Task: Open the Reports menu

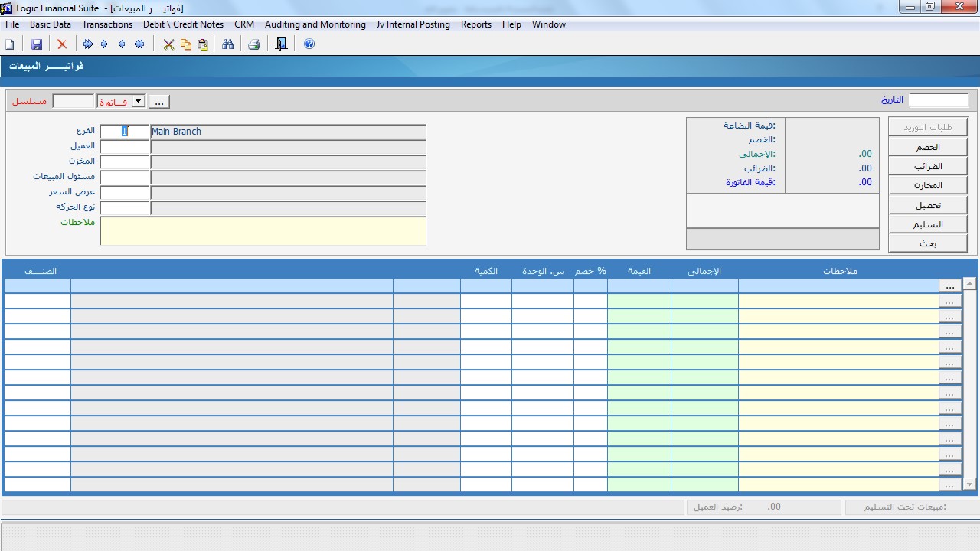Action: click(x=475, y=24)
